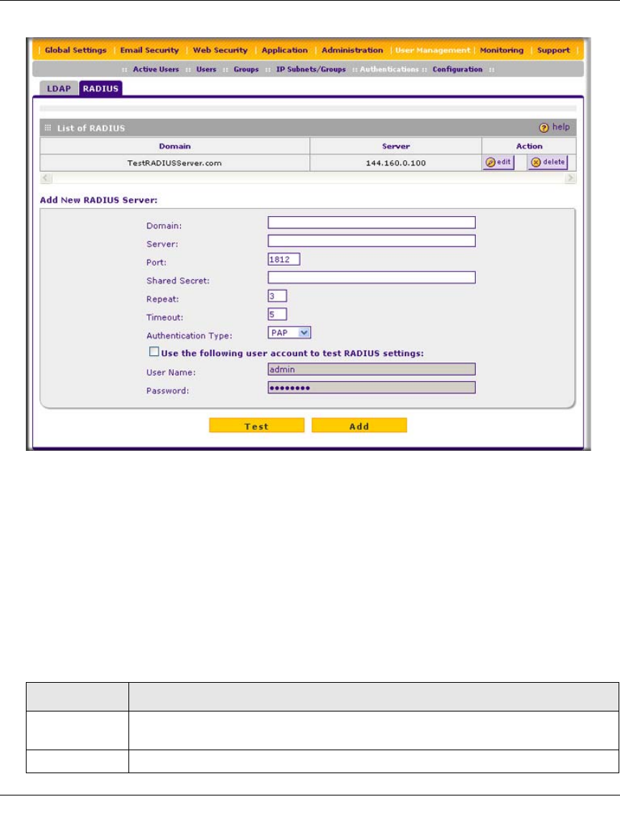Click the Port field showing 1812
The image size is (620, 840).
(x=283, y=259)
